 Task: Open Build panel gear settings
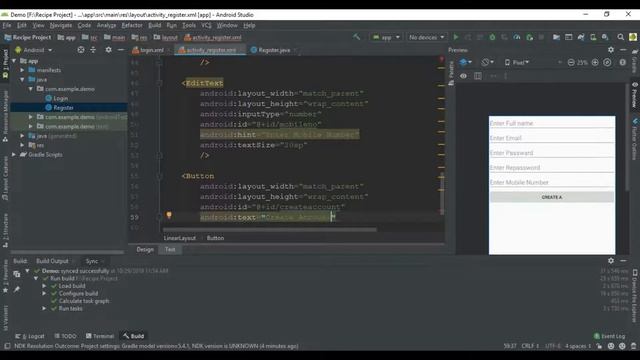pos(611,260)
